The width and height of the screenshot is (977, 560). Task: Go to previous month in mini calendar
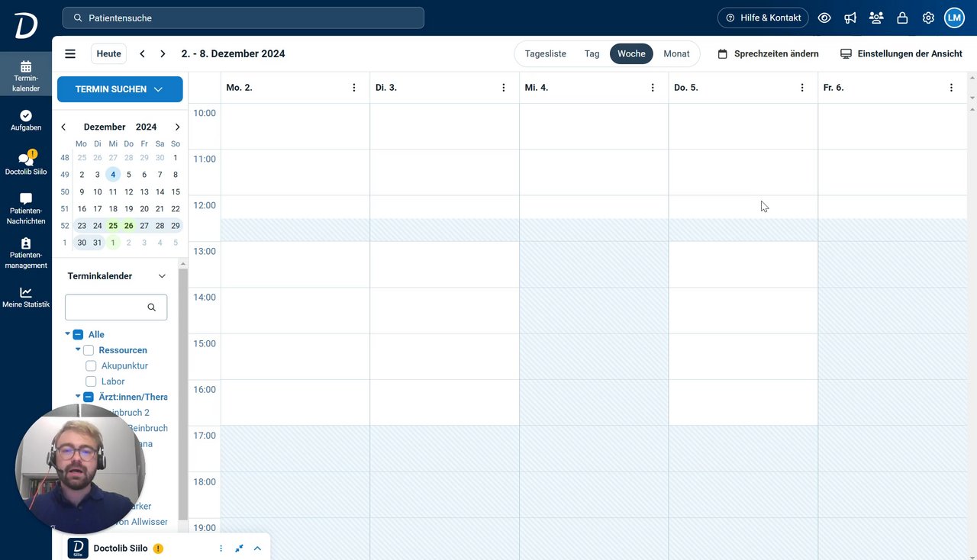(x=63, y=127)
